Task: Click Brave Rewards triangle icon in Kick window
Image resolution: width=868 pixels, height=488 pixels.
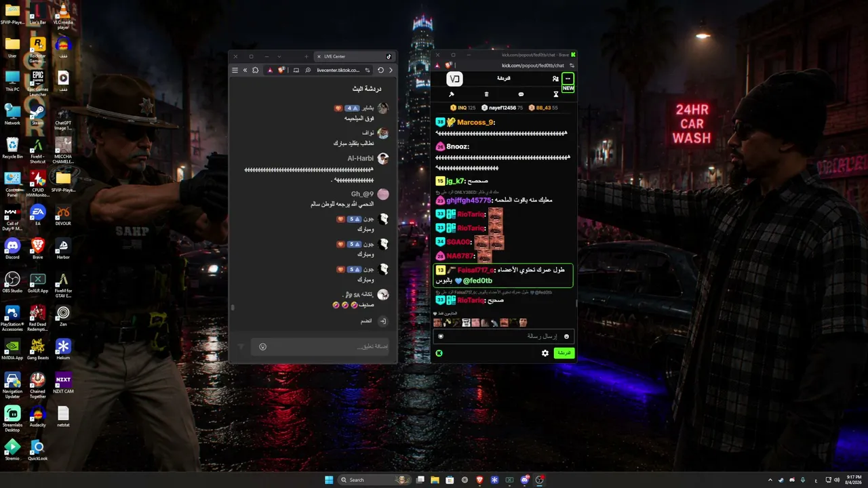Action: click(x=437, y=65)
